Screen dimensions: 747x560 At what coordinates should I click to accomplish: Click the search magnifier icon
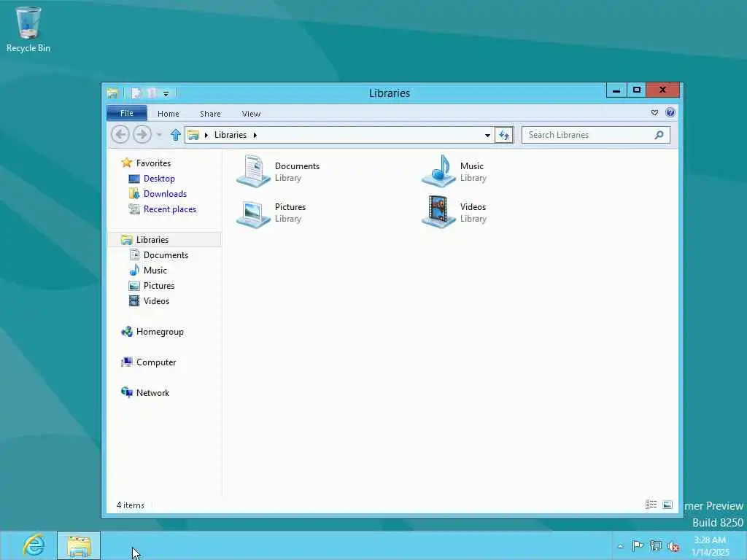659,135
